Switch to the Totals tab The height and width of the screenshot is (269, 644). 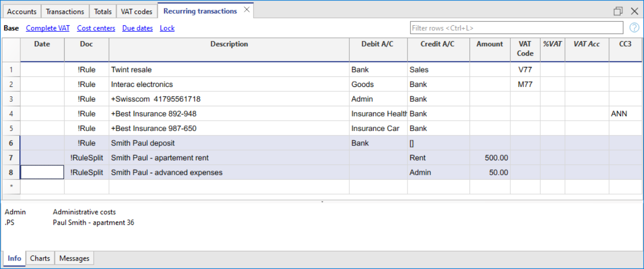(103, 11)
